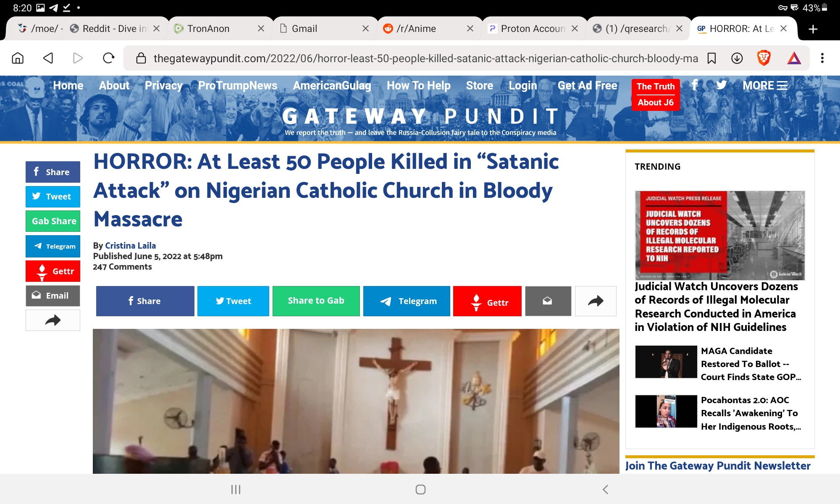Open Gateway Pundit Twitter icon in header
The image size is (840, 504).
[721, 85]
